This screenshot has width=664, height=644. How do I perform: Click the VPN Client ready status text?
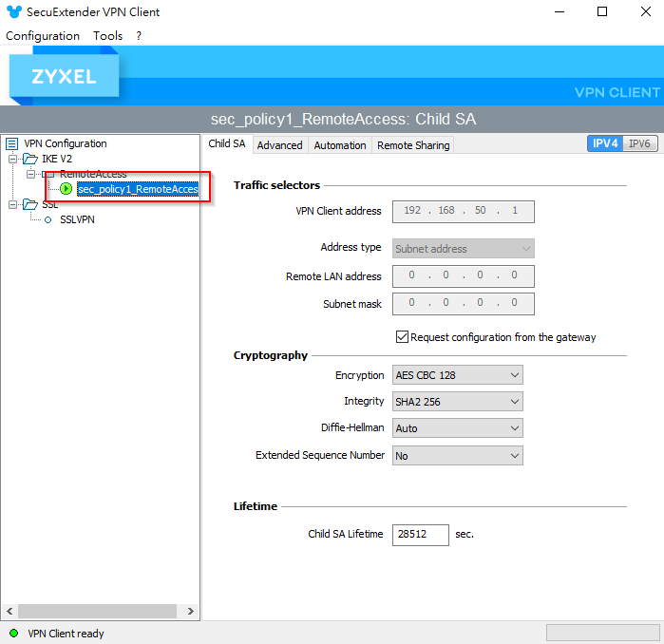point(66,634)
